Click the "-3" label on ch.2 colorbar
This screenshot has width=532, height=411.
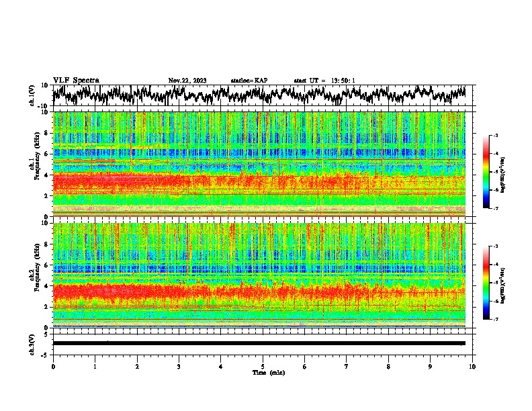click(495, 246)
